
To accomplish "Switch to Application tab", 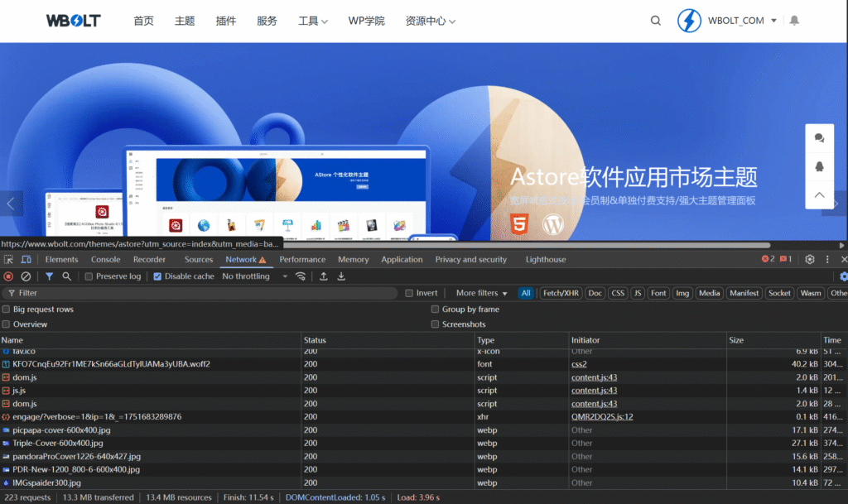I will (402, 259).
